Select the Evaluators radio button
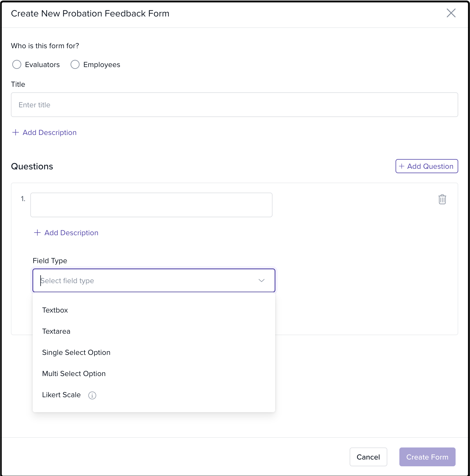Screen dimensions: 470x476 17,65
